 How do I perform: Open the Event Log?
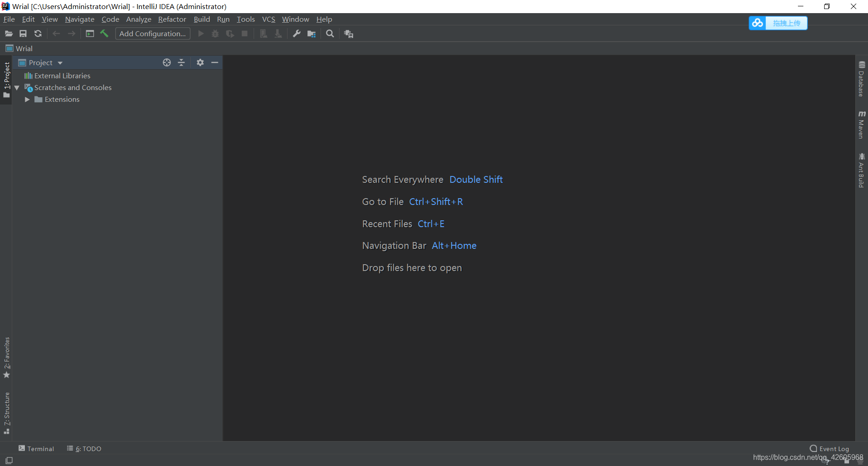830,448
